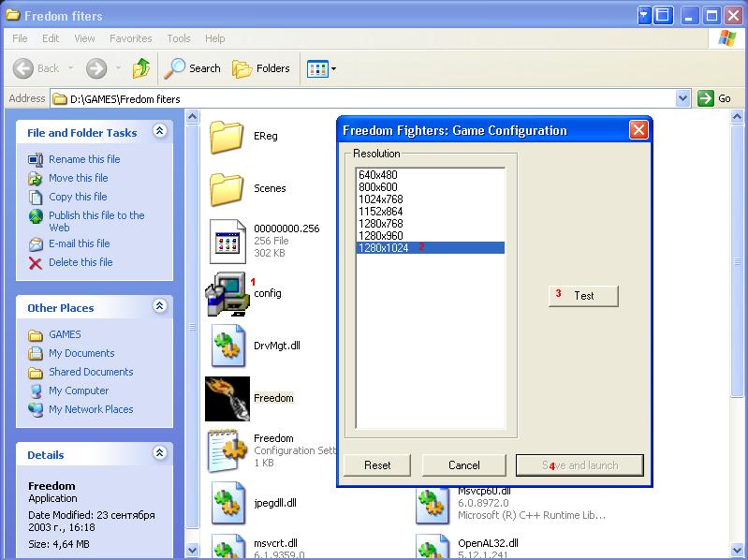Image resolution: width=748 pixels, height=560 pixels.
Task: Select the Freedom application flame icon
Action: 227,399
